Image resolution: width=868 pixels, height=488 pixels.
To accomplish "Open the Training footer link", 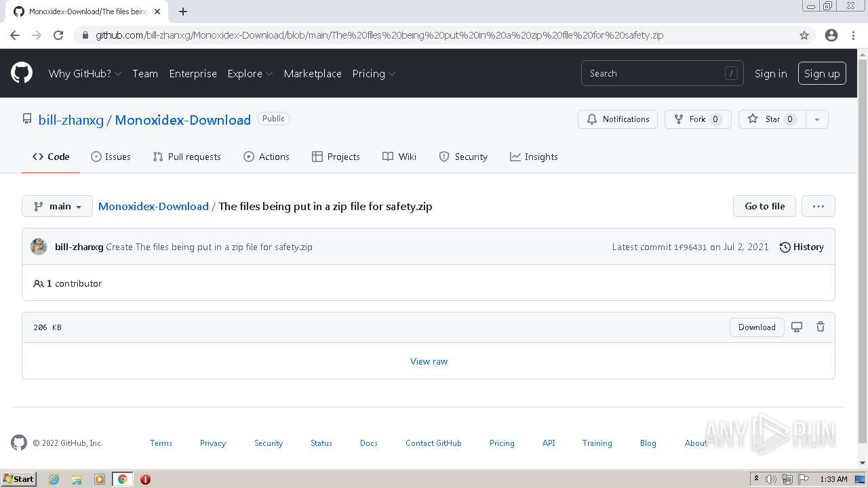I will [597, 443].
